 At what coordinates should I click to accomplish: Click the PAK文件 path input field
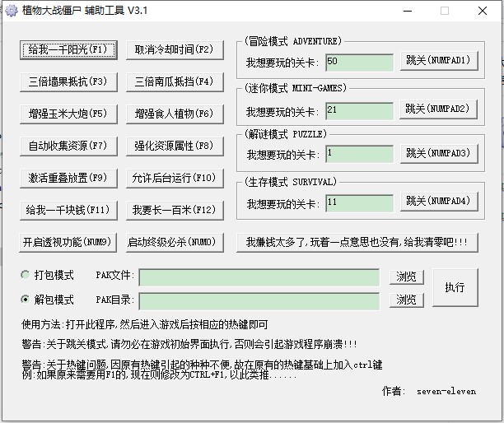click(259, 277)
